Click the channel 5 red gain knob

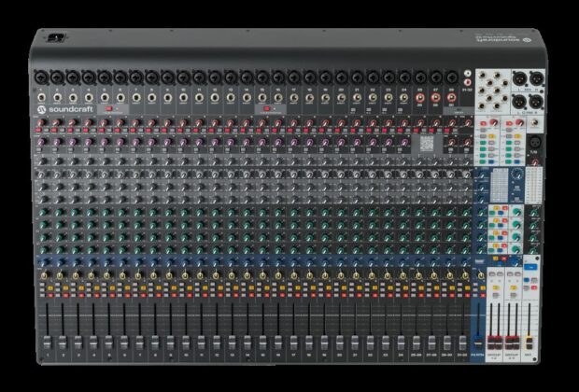pos(104,122)
